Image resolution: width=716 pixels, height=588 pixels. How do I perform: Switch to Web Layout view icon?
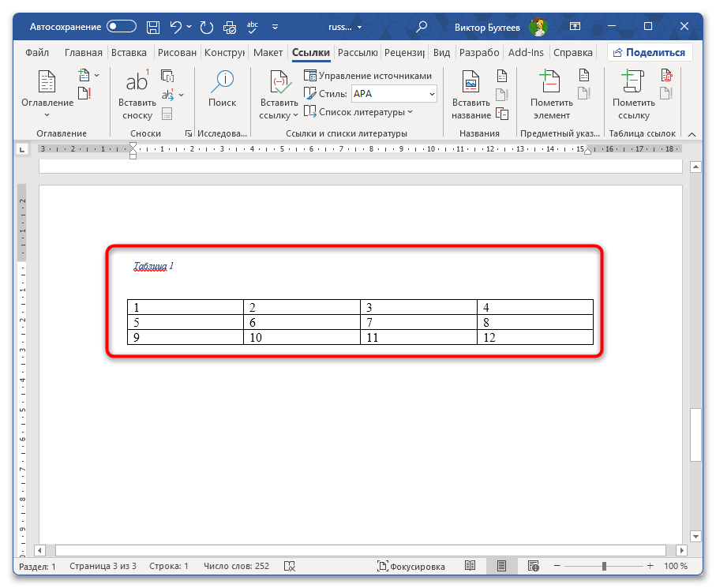(x=533, y=566)
